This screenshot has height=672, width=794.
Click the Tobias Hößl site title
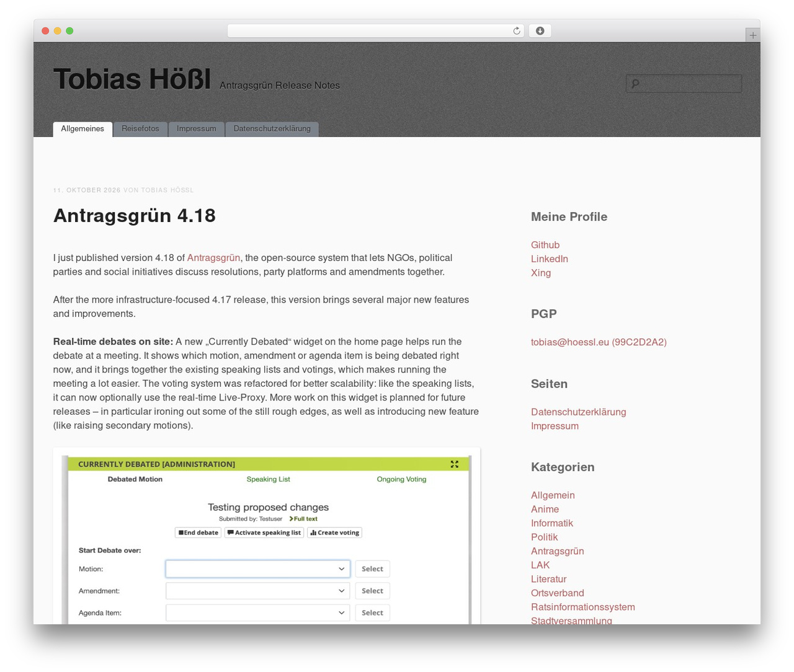tap(132, 79)
